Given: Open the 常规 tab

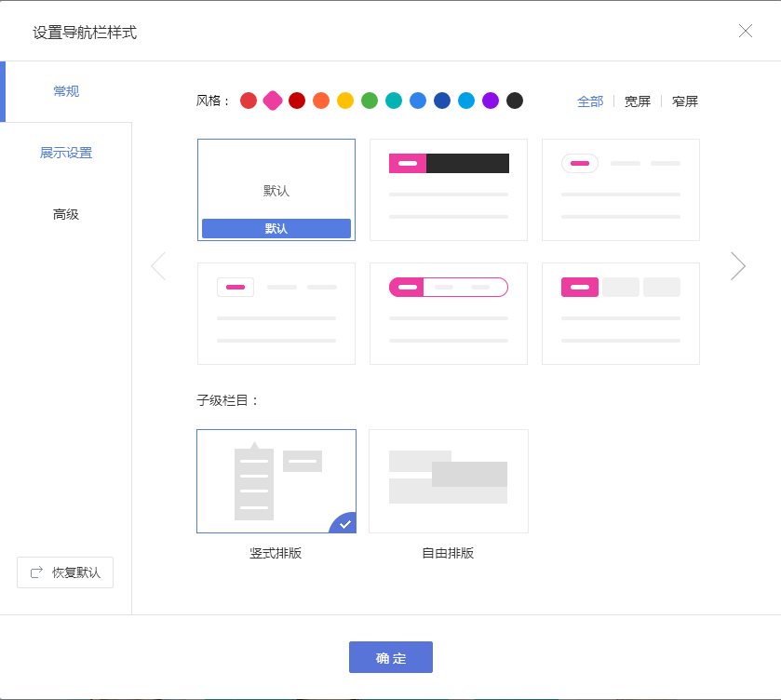Looking at the screenshot, I should (x=66, y=91).
